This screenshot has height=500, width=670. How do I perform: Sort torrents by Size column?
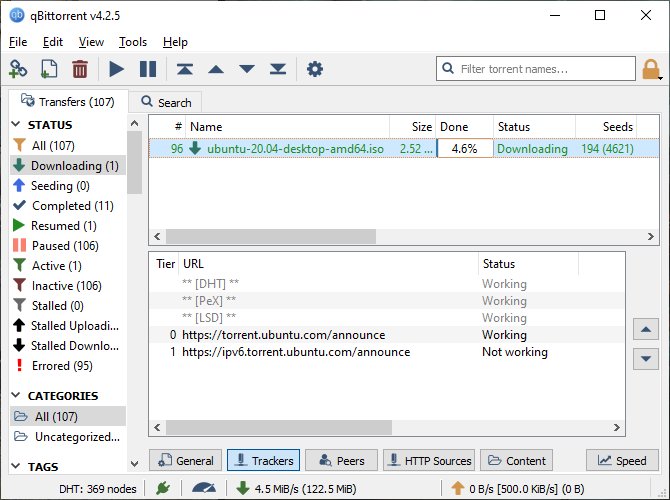coord(412,126)
